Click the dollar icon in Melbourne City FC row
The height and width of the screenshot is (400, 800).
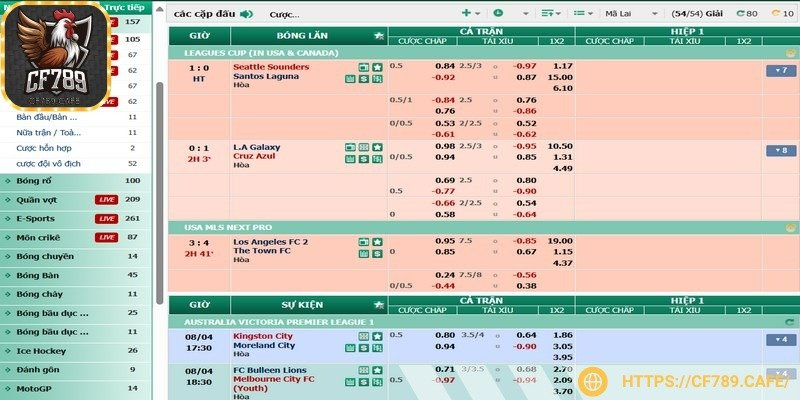pyautogui.click(x=364, y=382)
